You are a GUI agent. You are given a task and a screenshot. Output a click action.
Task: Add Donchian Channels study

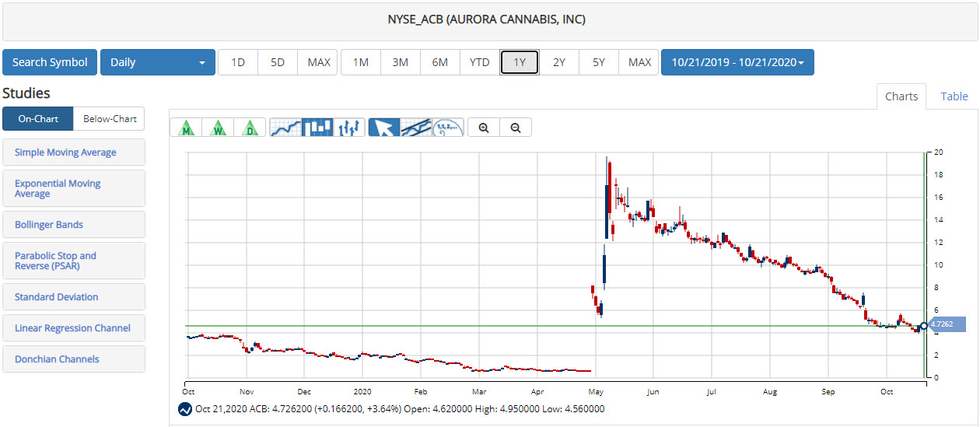click(x=74, y=359)
